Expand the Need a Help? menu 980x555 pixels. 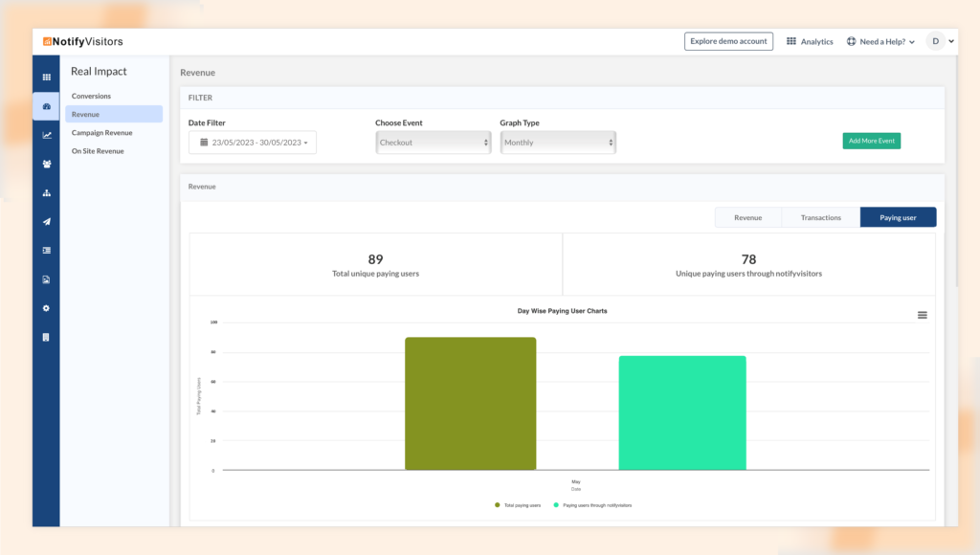880,42
